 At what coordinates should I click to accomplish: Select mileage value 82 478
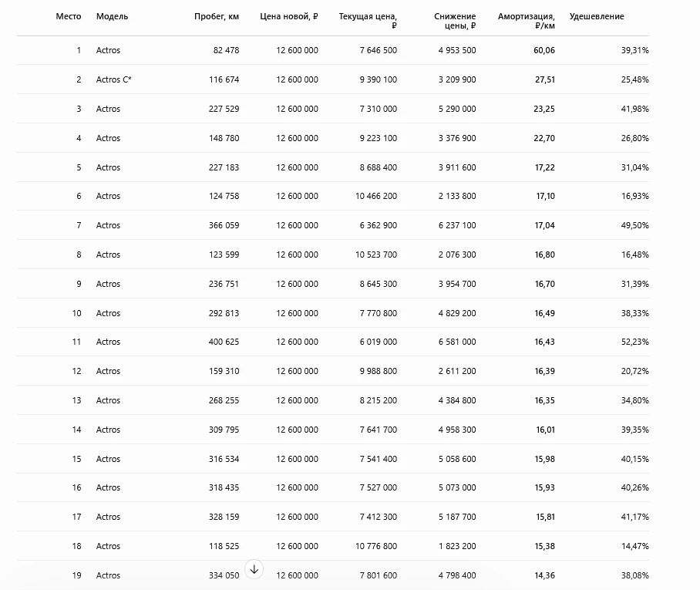227,50
